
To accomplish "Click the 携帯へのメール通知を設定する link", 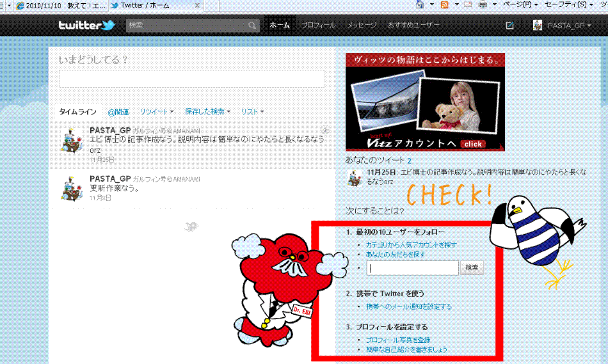I will coord(409,306).
